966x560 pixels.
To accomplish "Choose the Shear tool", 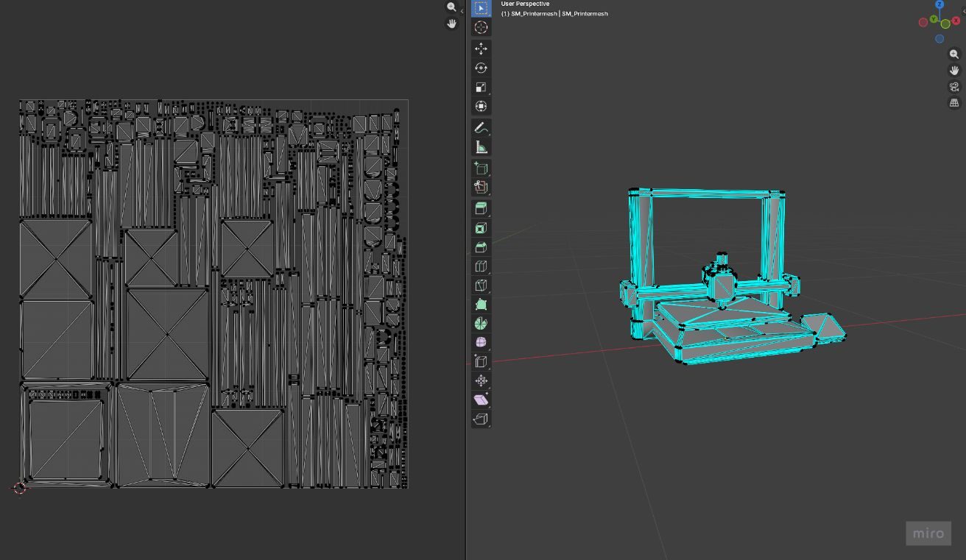I will [x=481, y=400].
